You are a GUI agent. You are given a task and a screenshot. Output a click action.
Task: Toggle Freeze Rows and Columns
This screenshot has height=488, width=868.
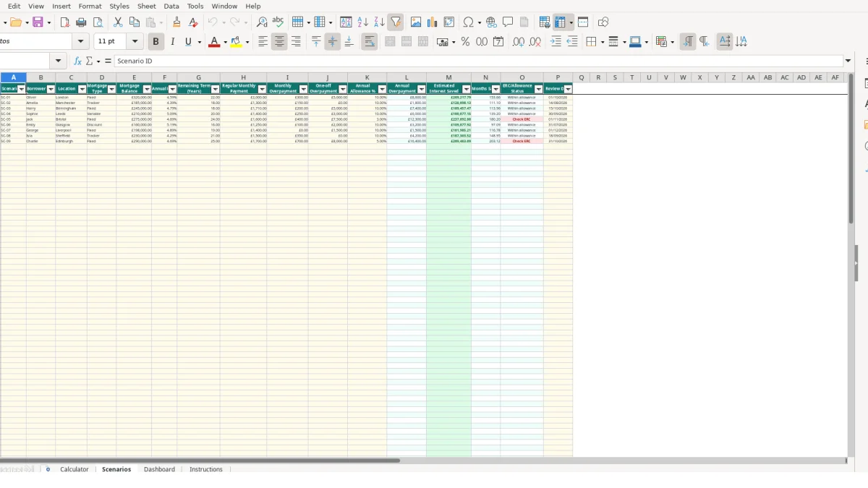click(x=560, y=22)
